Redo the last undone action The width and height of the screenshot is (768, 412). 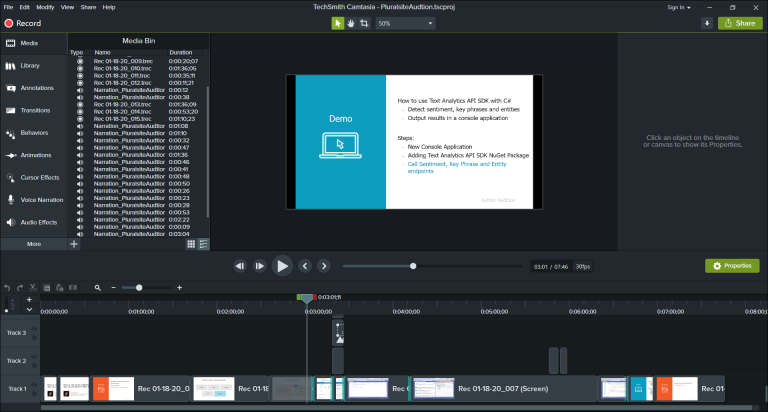pyautogui.click(x=20, y=288)
